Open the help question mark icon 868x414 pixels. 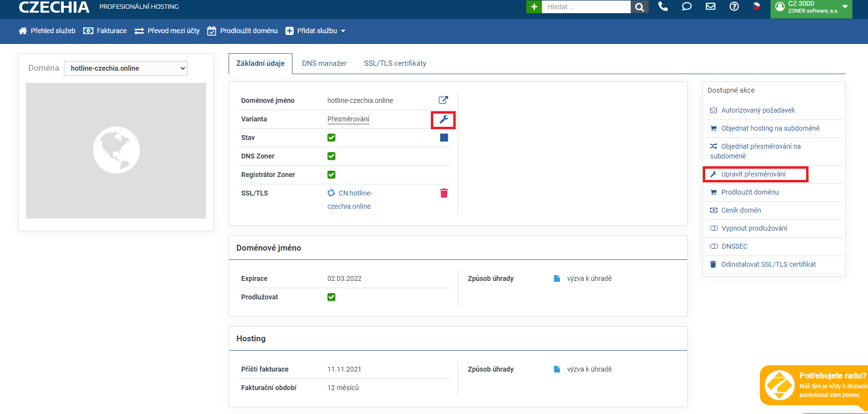tap(734, 6)
